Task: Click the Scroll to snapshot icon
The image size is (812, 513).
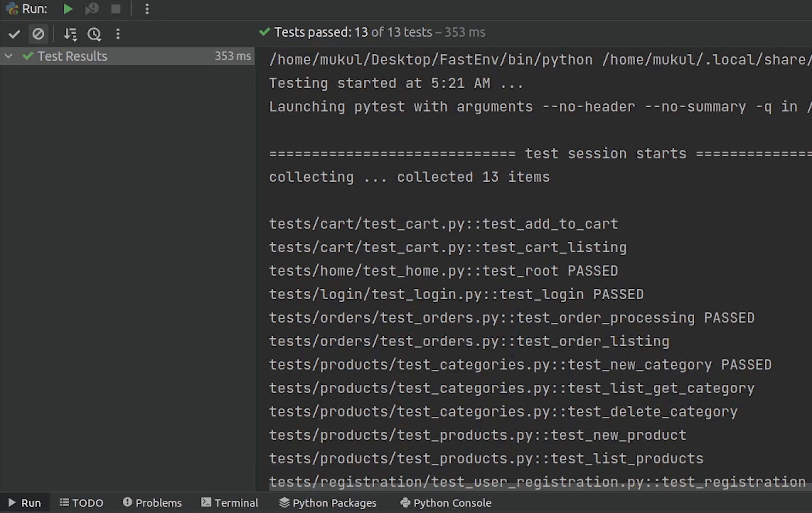Action: 94,34
